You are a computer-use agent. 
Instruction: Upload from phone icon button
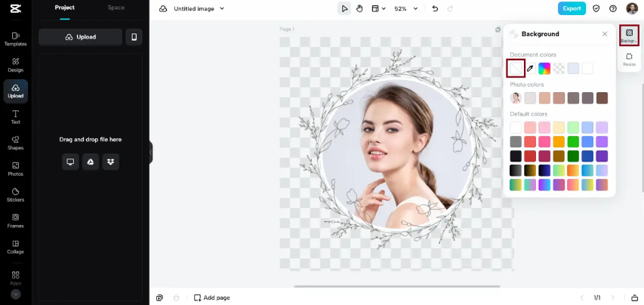[134, 37]
